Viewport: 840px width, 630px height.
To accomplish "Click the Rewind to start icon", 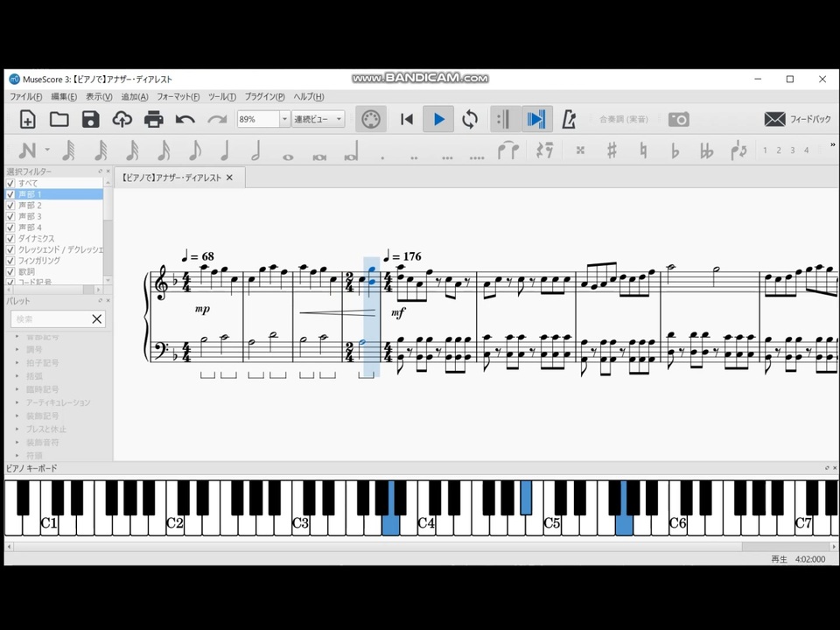I will (x=406, y=119).
